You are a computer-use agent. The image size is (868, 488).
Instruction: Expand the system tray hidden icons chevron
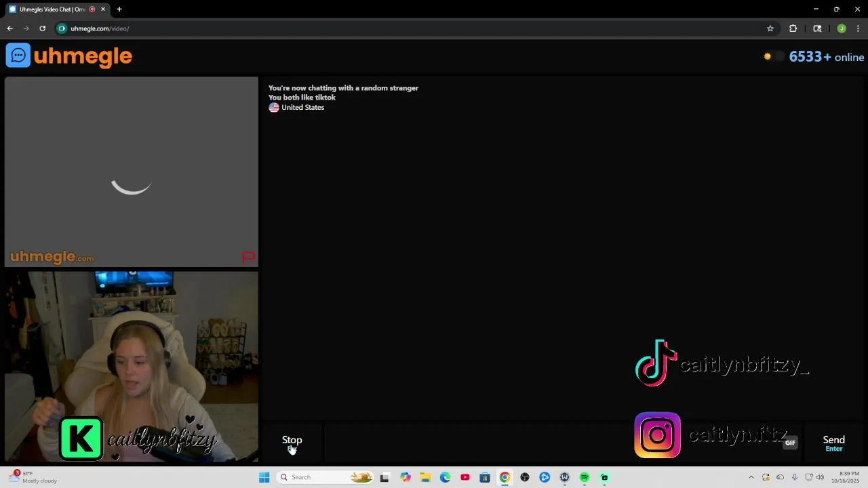click(x=751, y=477)
